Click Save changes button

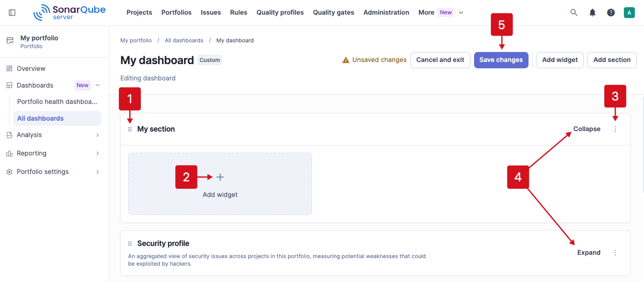pyautogui.click(x=501, y=60)
